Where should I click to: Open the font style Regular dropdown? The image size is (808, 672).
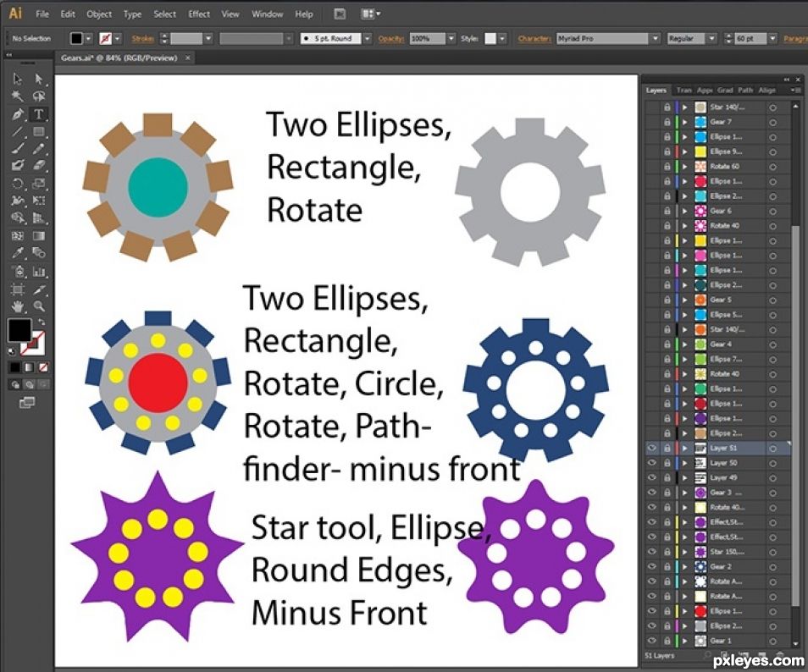click(711, 39)
